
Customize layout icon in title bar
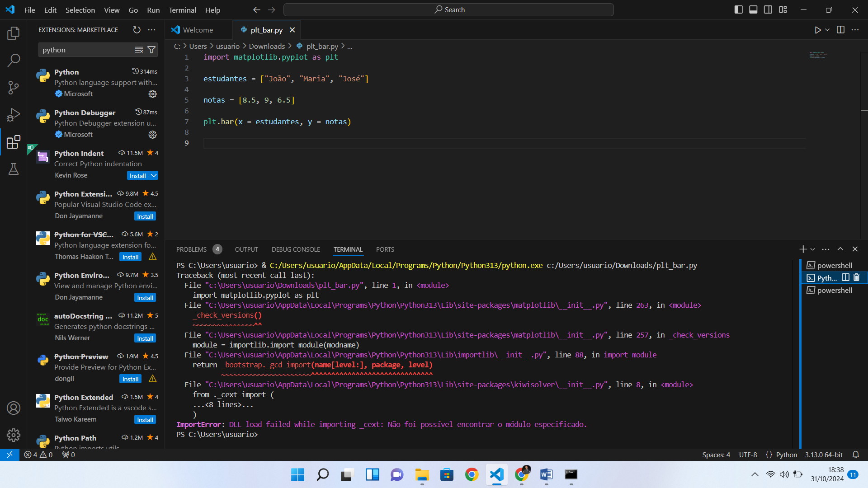tap(783, 9)
